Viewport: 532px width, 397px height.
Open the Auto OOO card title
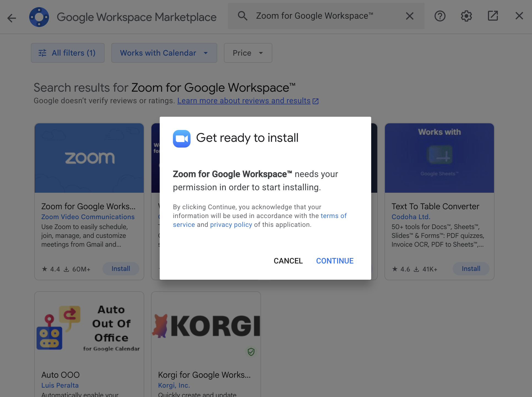[x=60, y=375]
